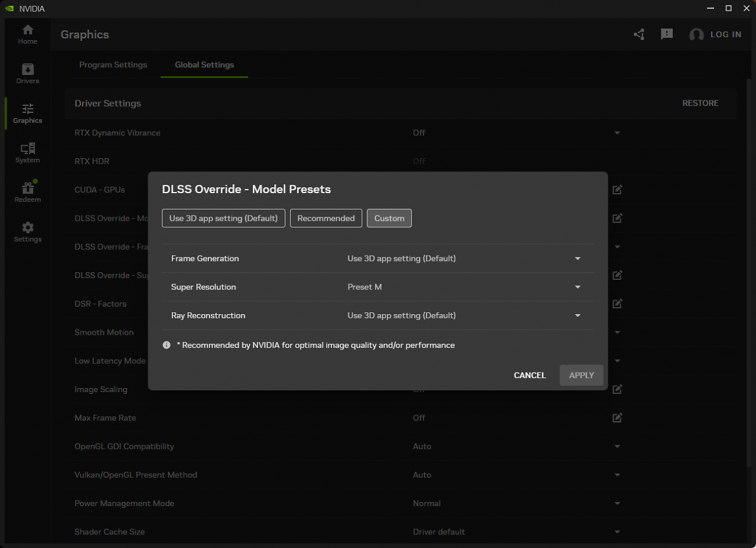The height and width of the screenshot is (548, 756).
Task: Edit the CUDA - GPUs setting
Action: tap(617, 190)
